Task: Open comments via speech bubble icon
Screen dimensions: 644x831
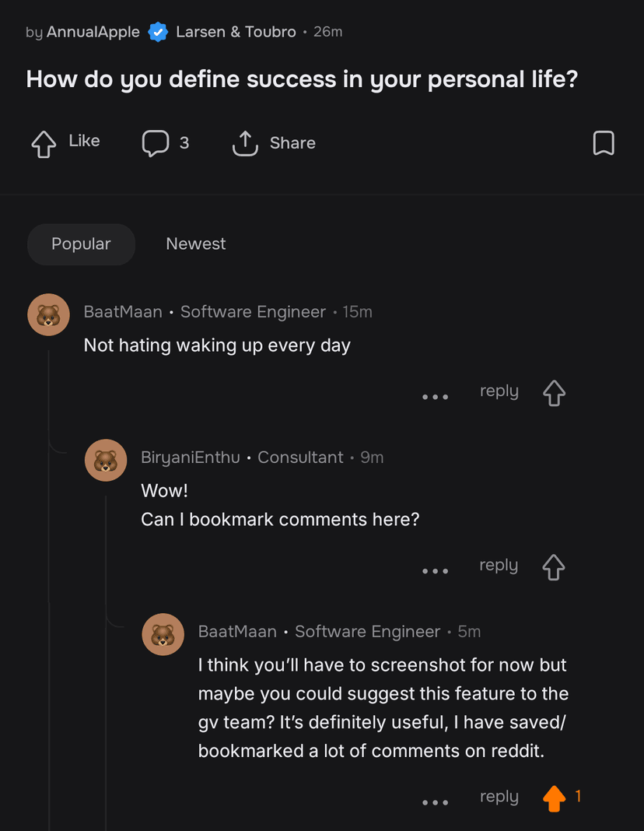Action: coord(155,143)
